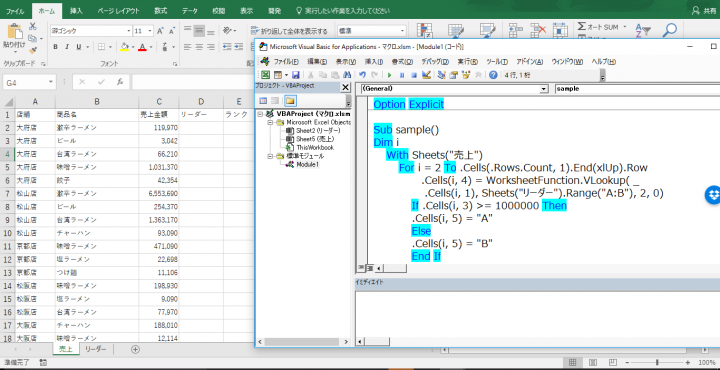Save the macro with the VBA floppy icon
Screen dimensions: 720x370
pyautogui.click(x=296, y=75)
